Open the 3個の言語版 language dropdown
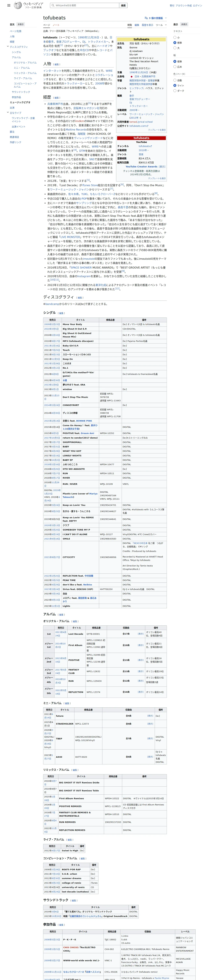 (156, 18)
